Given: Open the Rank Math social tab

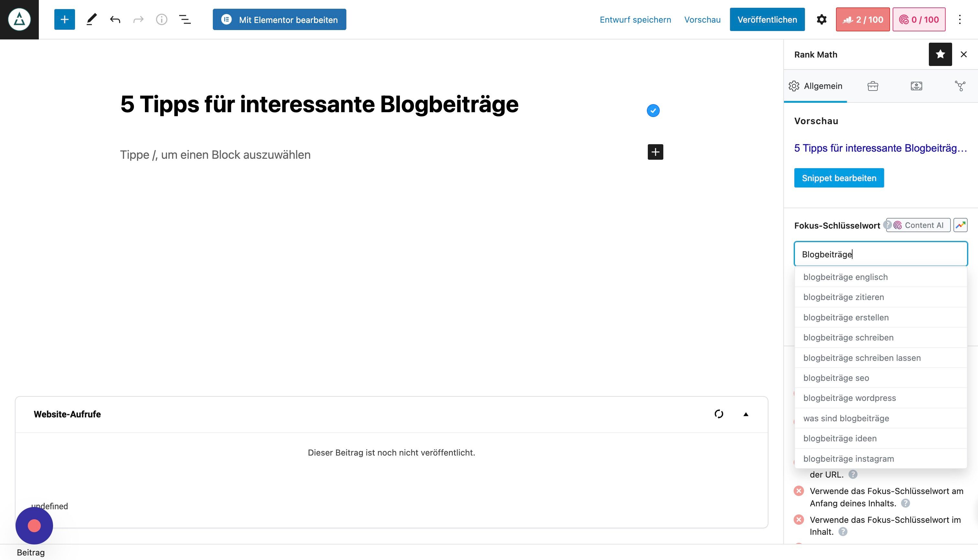Looking at the screenshot, I should [x=960, y=86].
